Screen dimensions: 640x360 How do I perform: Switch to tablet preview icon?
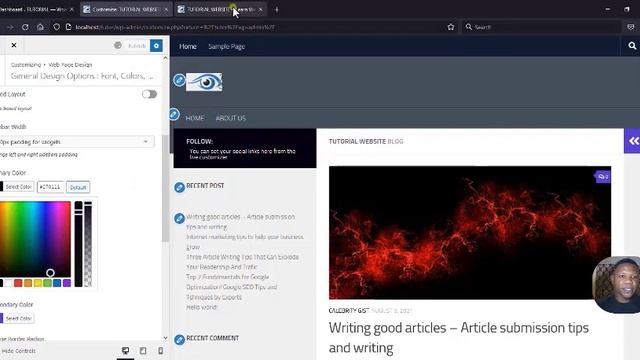[x=143, y=351]
